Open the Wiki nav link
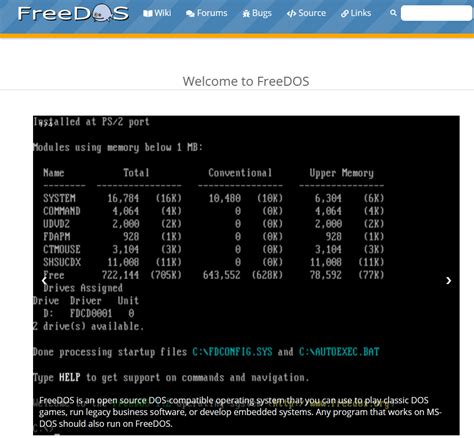Viewport: 474px width, 438px height. pyautogui.click(x=157, y=13)
